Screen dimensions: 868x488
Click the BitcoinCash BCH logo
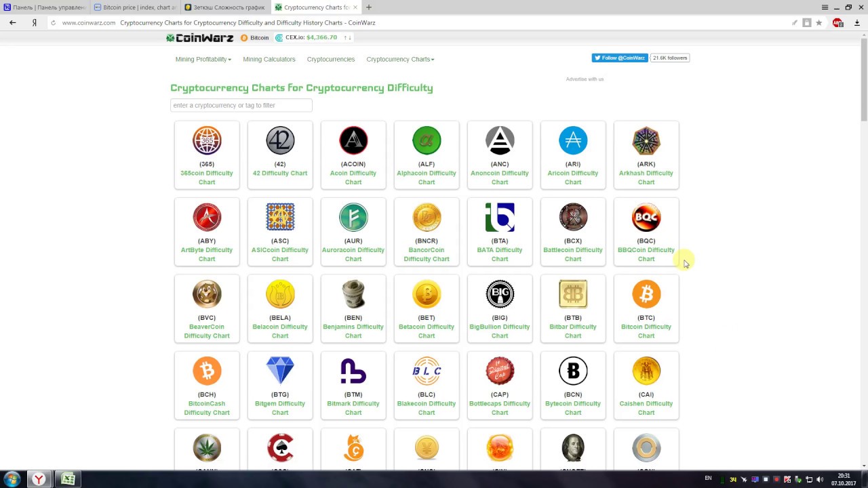tap(207, 371)
